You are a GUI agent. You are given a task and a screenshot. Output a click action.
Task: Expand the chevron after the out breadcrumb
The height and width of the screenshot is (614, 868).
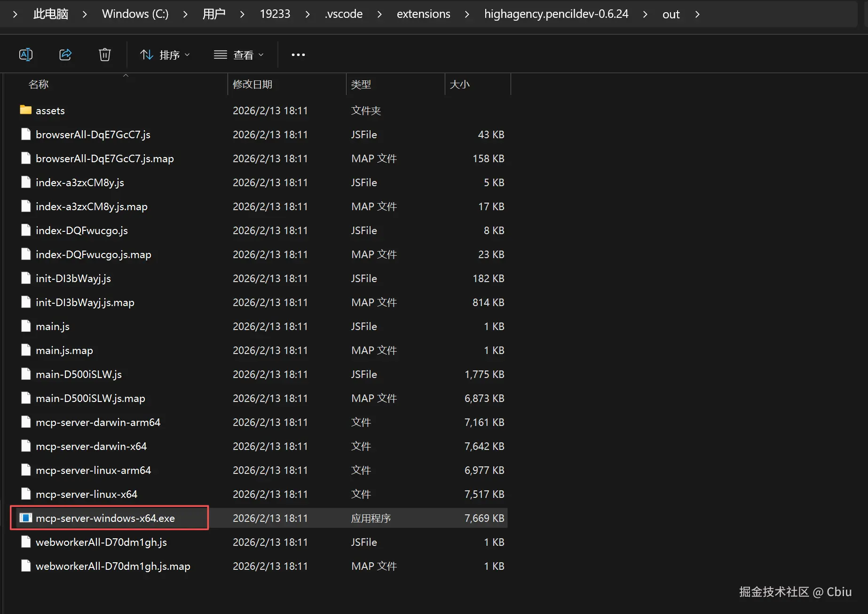pyautogui.click(x=697, y=15)
